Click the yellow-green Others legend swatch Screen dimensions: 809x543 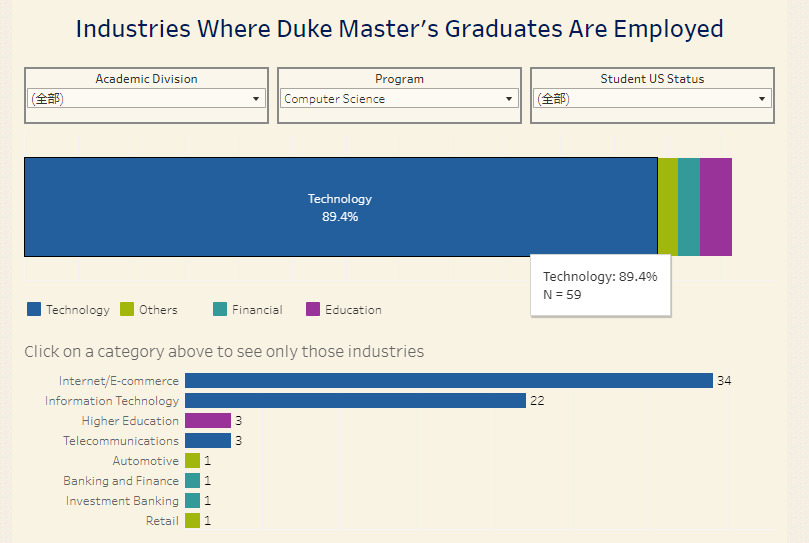coord(127,309)
